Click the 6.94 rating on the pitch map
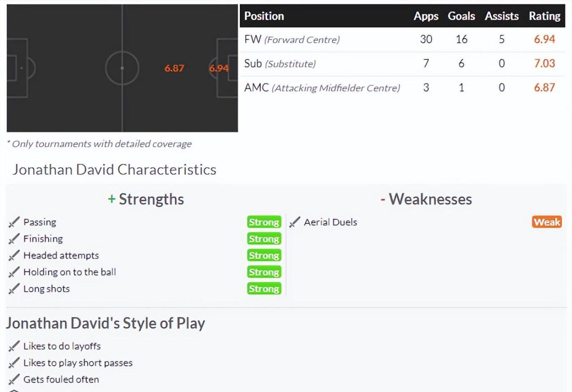The width and height of the screenshot is (572, 392). [219, 68]
